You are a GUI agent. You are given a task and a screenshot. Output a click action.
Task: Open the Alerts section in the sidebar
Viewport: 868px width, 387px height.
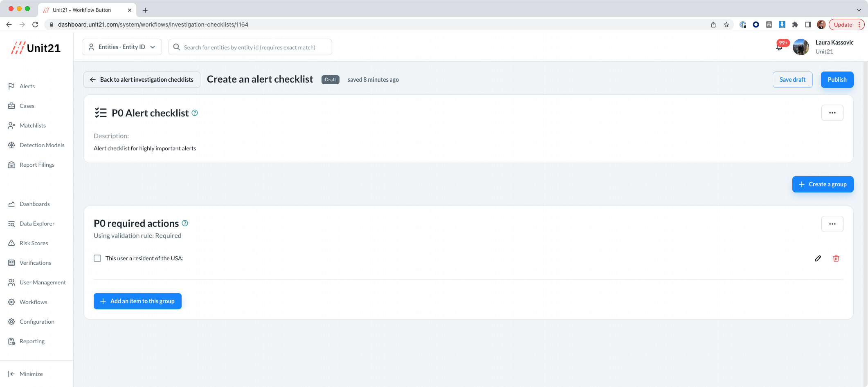(x=27, y=86)
